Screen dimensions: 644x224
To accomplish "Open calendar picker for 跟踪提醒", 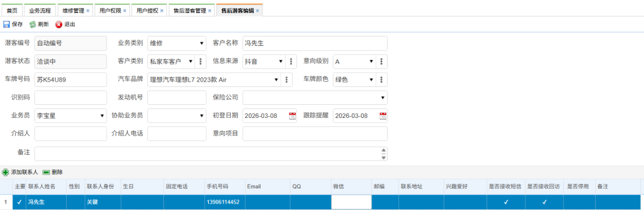I will click(383, 116).
